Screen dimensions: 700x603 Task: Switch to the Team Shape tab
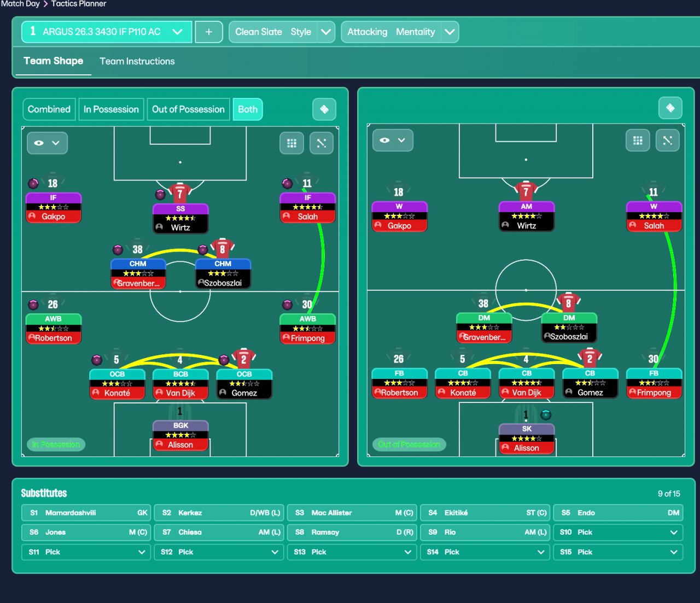(54, 61)
